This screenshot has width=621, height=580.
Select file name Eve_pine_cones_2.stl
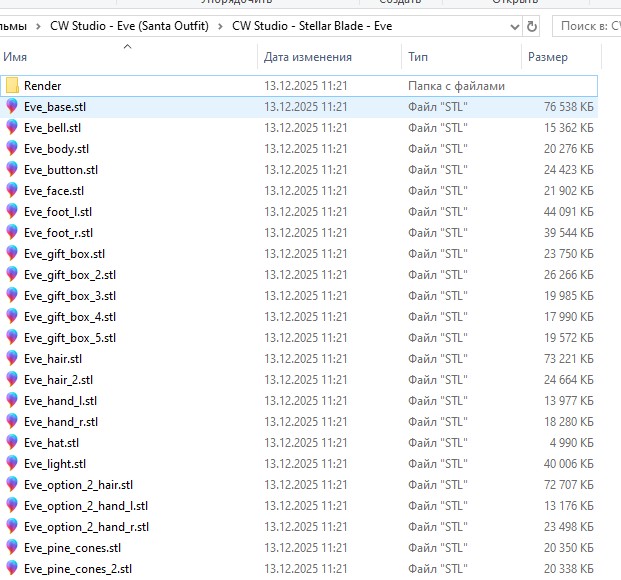[78, 569]
